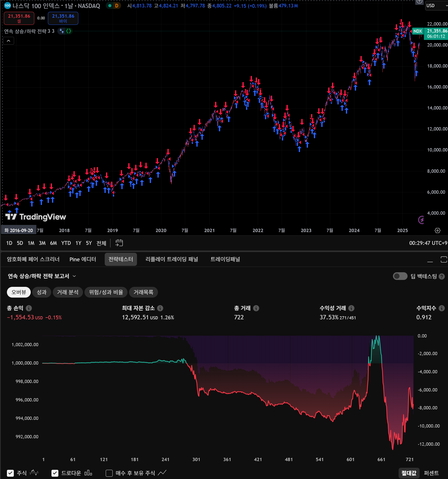
Task: Switch to the 전략테스터 tab
Action: pyautogui.click(x=121, y=259)
